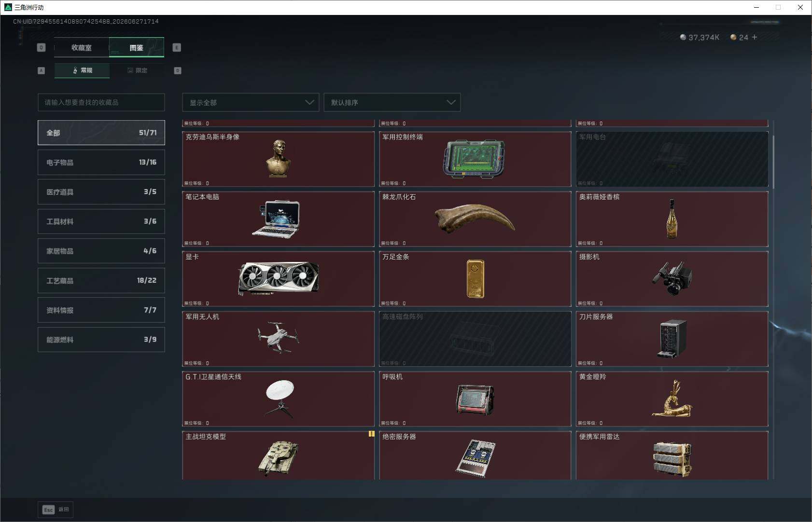Expand the 默认排序 sort dropdown
This screenshot has width=812, height=522.
[x=392, y=102]
